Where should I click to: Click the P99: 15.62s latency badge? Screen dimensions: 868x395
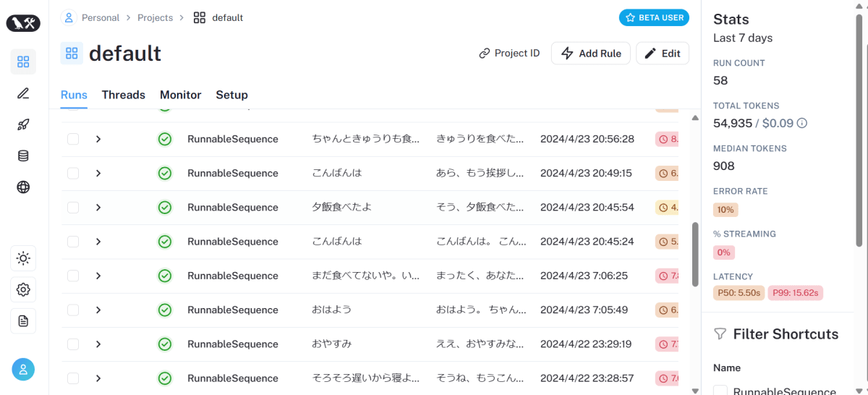point(795,293)
